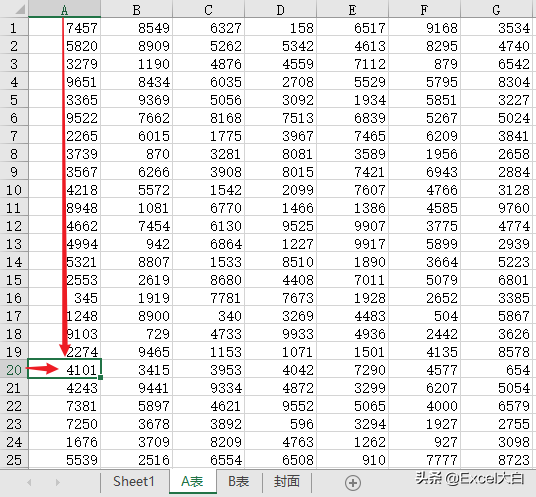Click cell containing 2939
This screenshot has height=497, width=536.
coord(497,244)
